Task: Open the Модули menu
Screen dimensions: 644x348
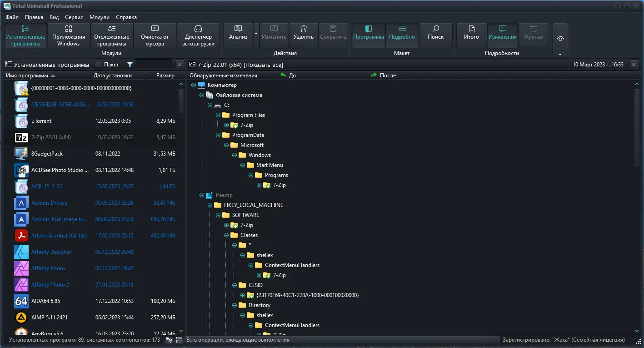Action: [100, 17]
